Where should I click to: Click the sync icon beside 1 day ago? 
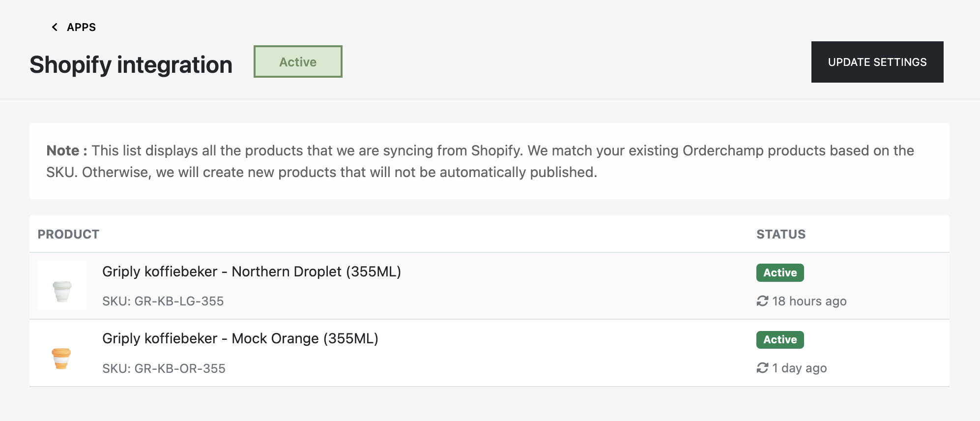[x=762, y=367]
